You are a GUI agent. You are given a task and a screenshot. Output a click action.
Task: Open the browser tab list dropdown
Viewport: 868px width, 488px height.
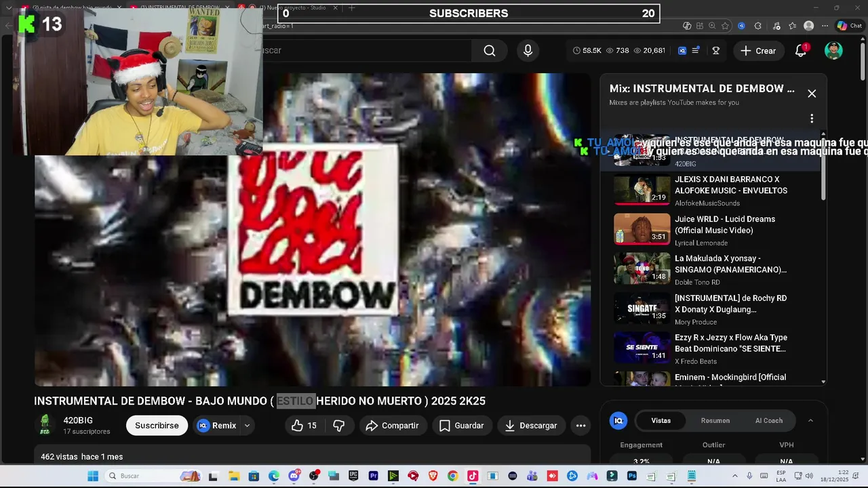8,7
